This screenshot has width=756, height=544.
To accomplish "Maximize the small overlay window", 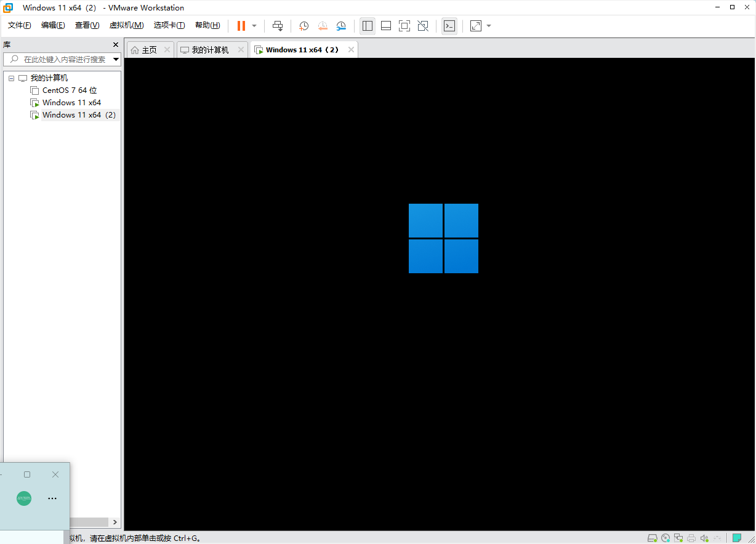I will coord(27,474).
